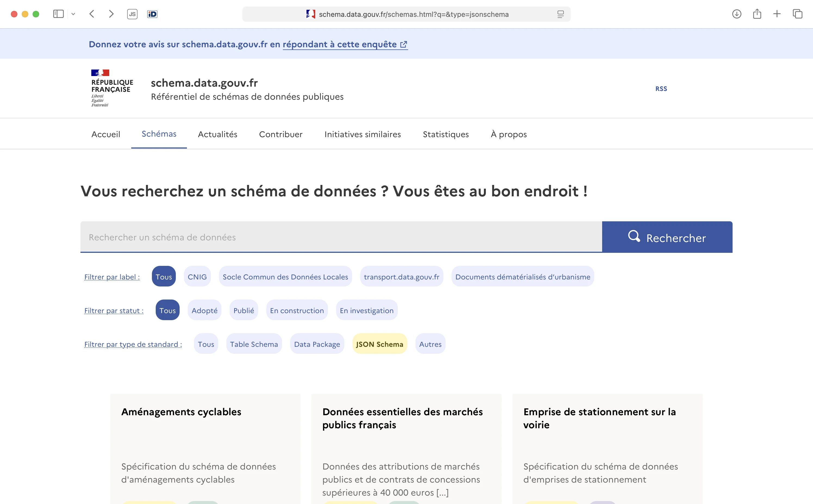Open the Share icon in toolbar
The width and height of the screenshot is (813, 504).
click(x=757, y=14)
